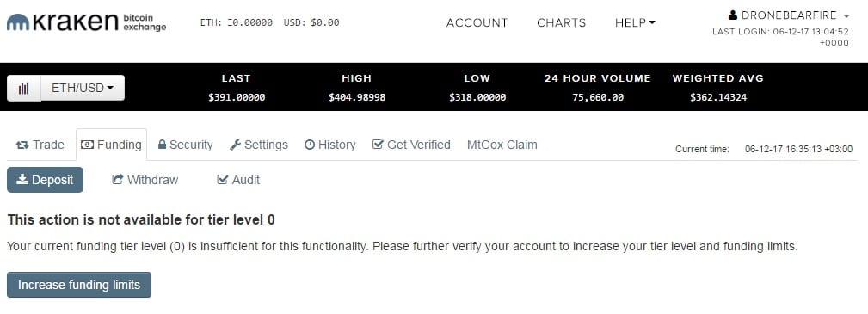Open the chart view bar-chart icon button
This screenshot has width=868, height=314.
click(24, 88)
